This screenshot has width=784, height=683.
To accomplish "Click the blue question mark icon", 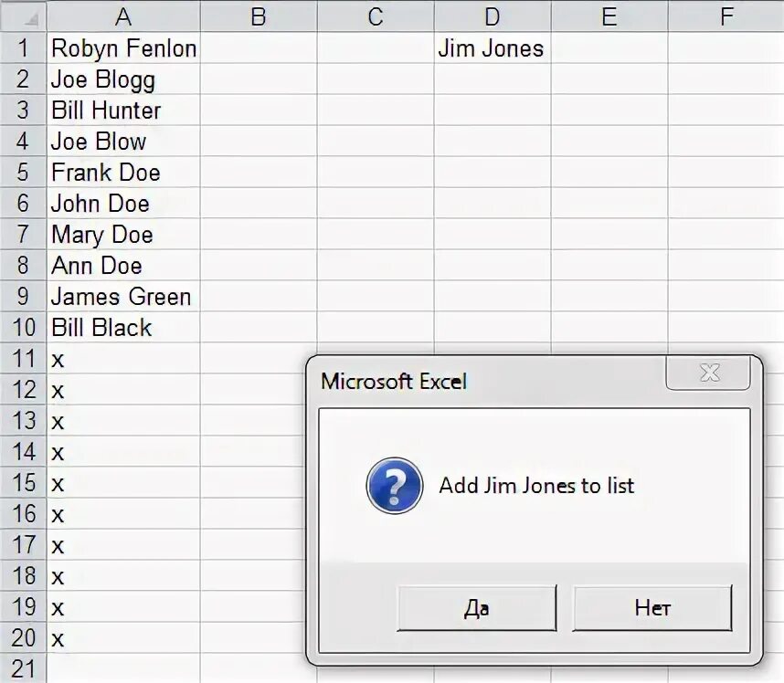I will pyautogui.click(x=395, y=485).
